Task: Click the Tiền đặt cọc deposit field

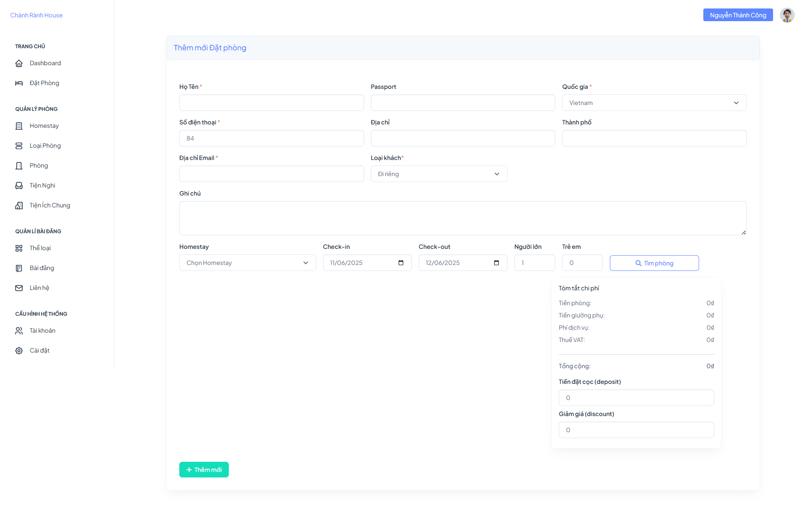Action: coord(636,398)
